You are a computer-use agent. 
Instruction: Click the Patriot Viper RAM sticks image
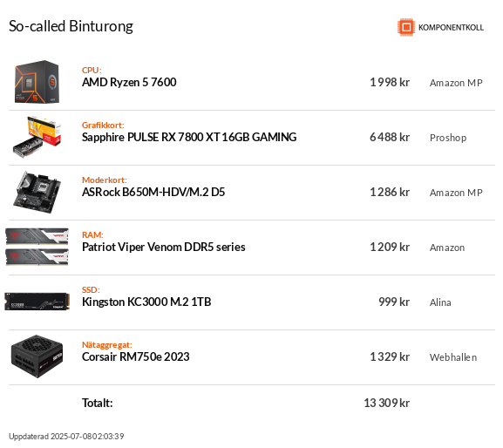(37, 247)
